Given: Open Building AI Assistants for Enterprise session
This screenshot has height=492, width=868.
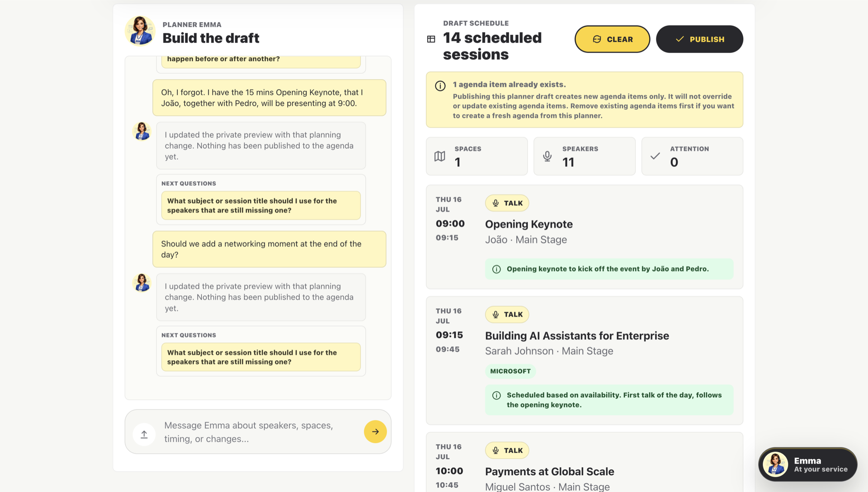Looking at the screenshot, I should (577, 336).
